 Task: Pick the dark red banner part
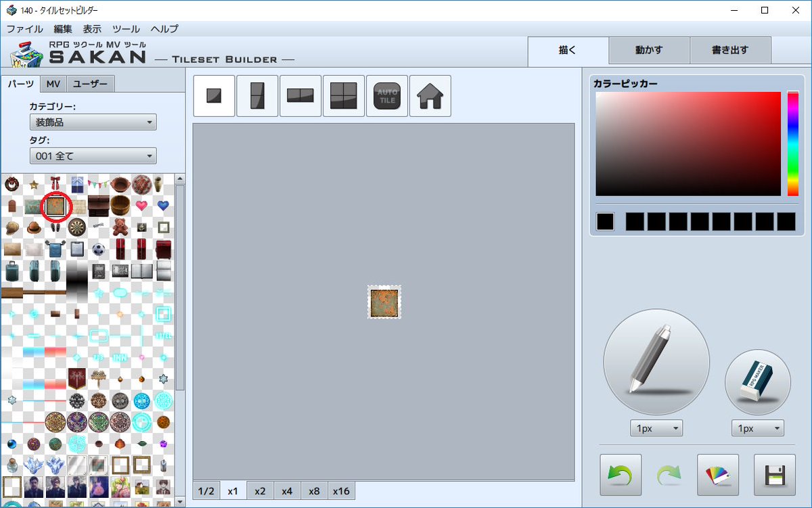click(77, 378)
